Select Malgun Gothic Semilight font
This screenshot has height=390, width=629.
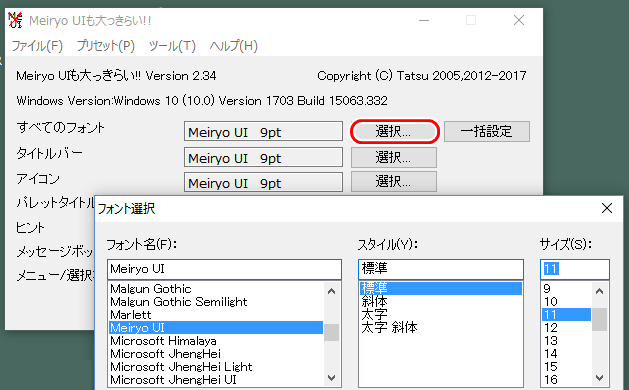(216, 301)
